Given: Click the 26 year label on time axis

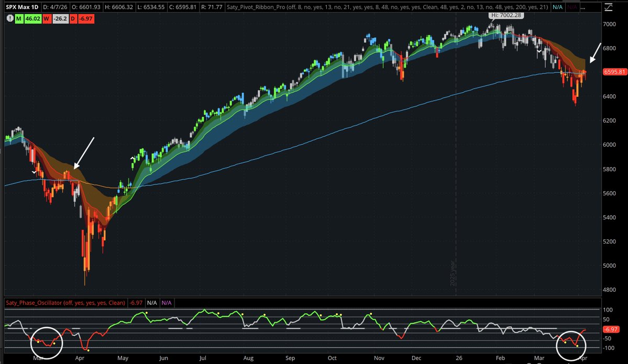Looking at the screenshot, I should pyautogui.click(x=458, y=358).
